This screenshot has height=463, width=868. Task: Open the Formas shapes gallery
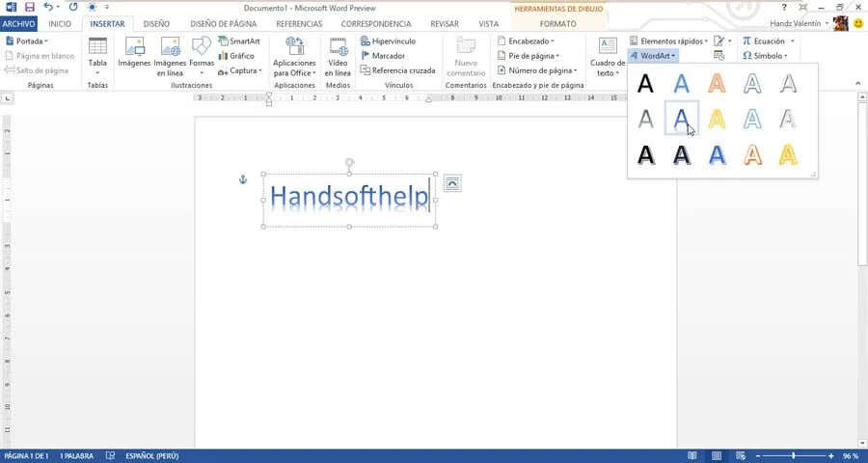point(202,57)
